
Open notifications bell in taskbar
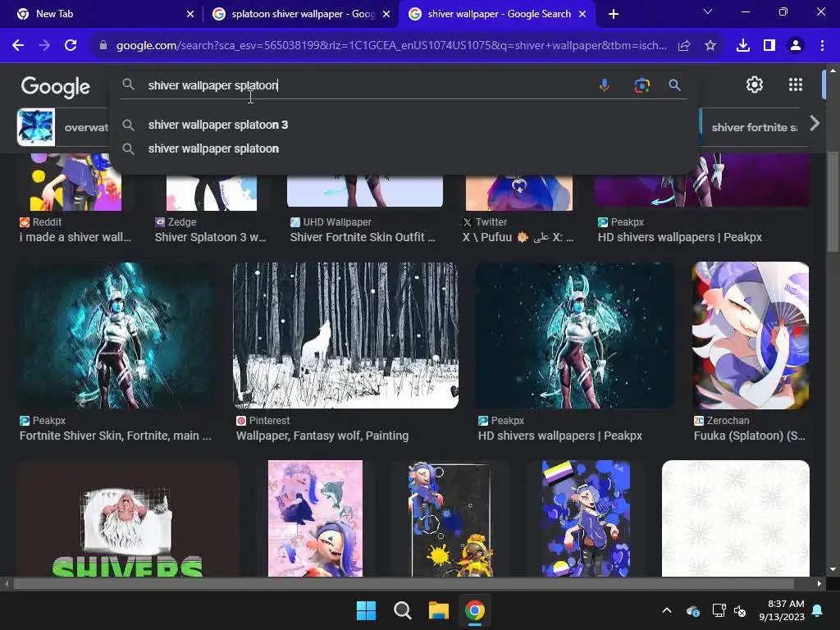[x=818, y=610]
